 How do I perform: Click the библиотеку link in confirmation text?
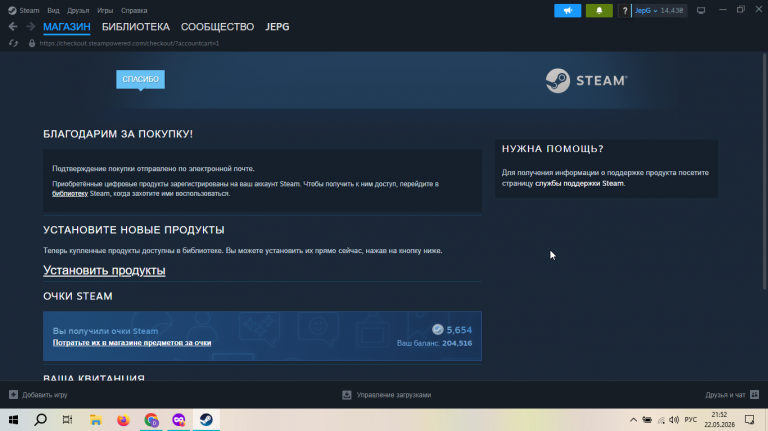70,193
